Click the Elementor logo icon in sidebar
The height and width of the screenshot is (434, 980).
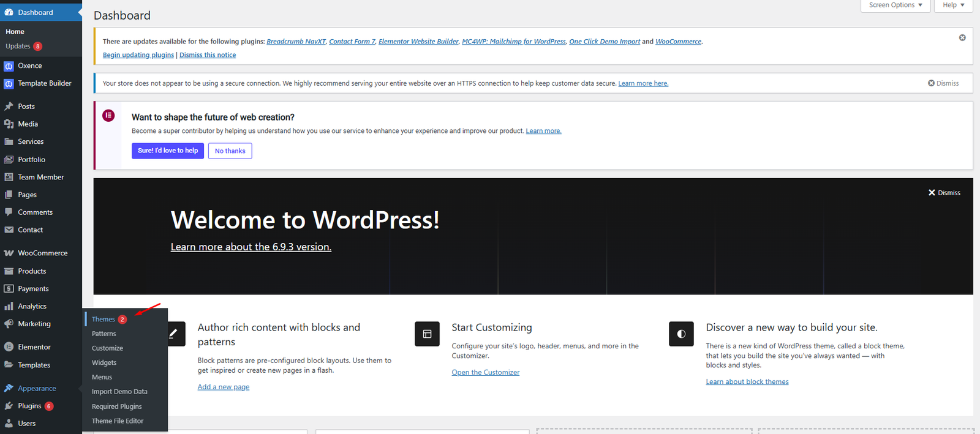(9, 347)
